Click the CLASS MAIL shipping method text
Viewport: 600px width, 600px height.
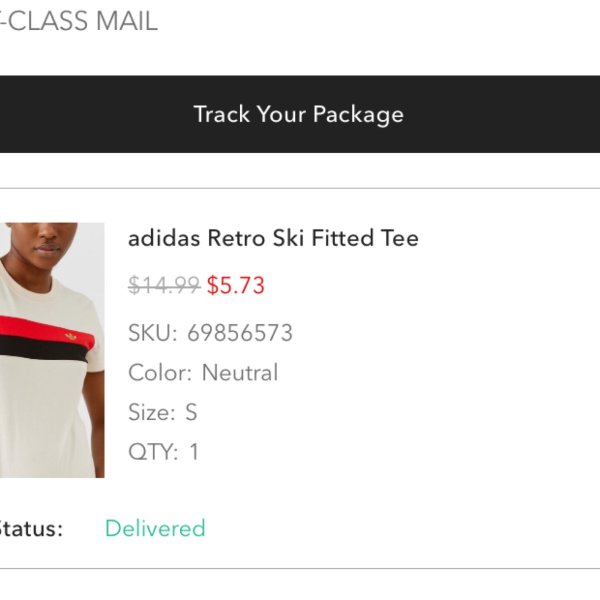82,21
